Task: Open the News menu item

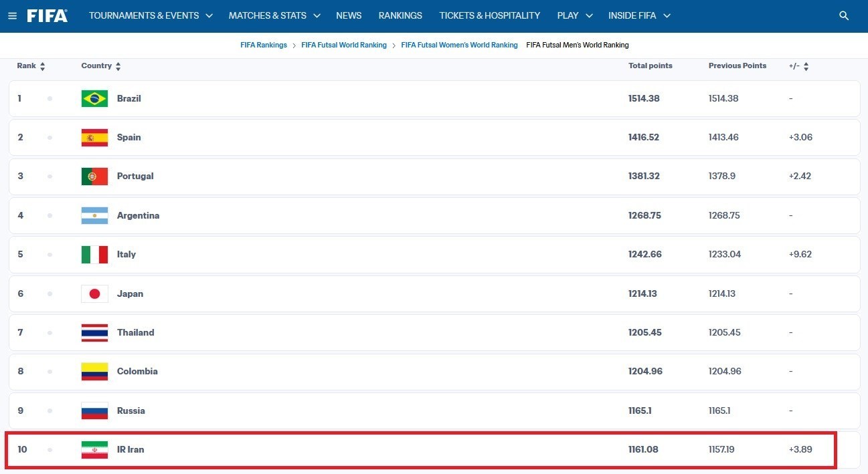Action: pos(349,15)
